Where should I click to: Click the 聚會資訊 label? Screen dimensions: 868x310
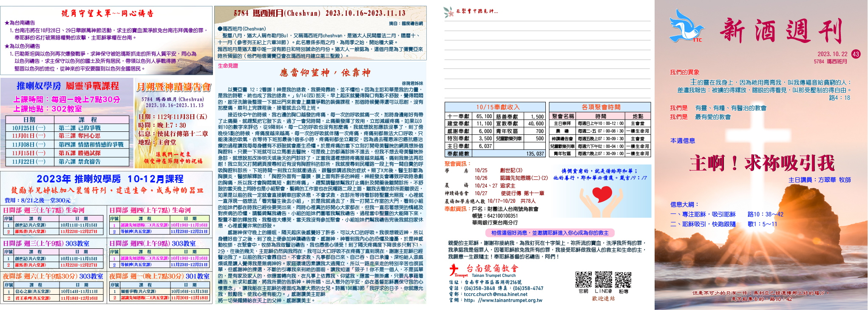457,164
